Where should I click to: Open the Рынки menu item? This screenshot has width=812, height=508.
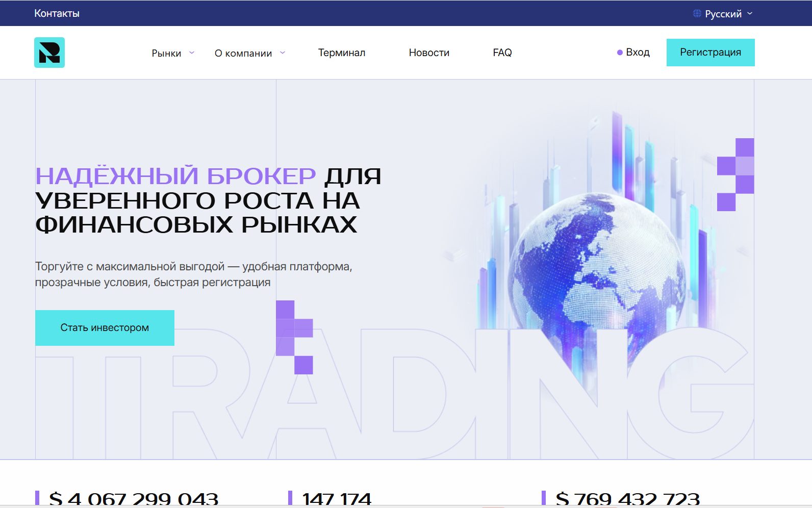(166, 53)
